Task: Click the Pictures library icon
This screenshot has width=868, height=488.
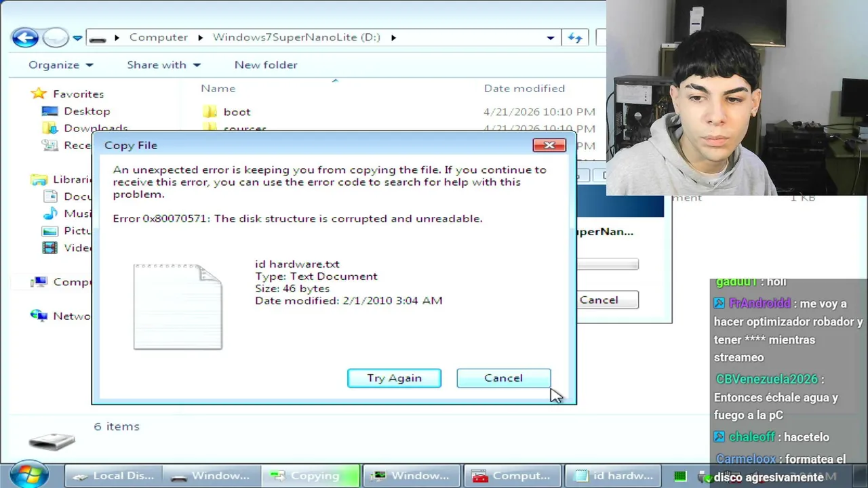Action: click(x=50, y=230)
